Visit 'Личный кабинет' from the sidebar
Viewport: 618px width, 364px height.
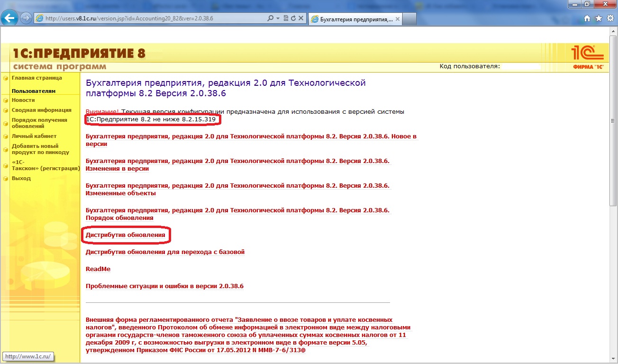(x=34, y=136)
